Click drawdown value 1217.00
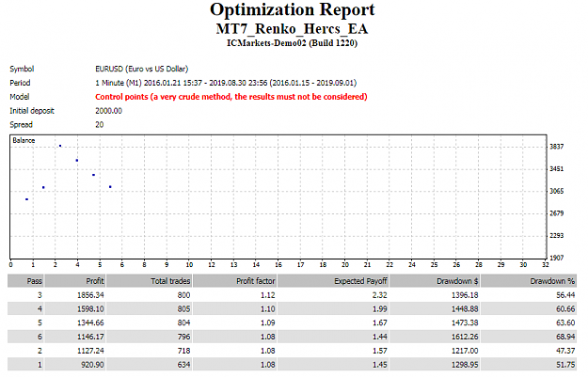Viewport: 588px width, 377px height. tap(465, 351)
